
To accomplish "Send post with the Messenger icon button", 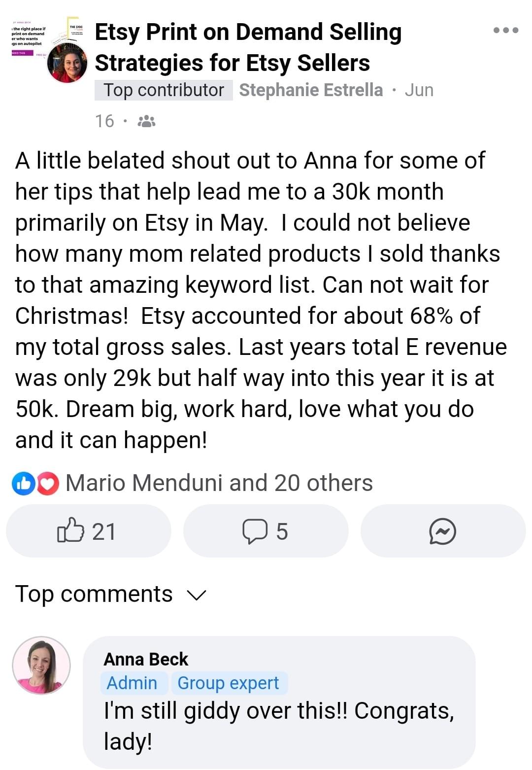I will (442, 531).
